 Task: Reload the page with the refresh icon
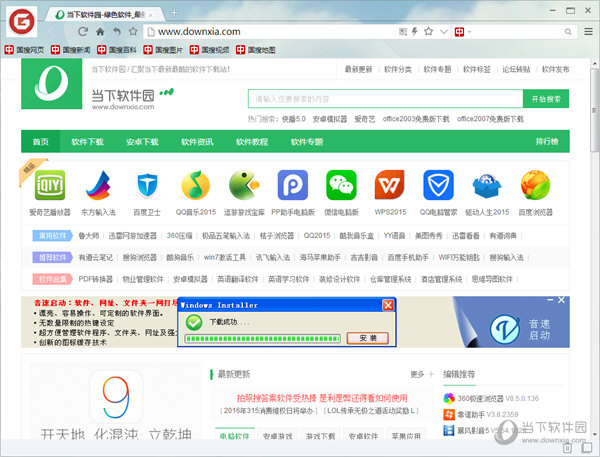pos(83,31)
